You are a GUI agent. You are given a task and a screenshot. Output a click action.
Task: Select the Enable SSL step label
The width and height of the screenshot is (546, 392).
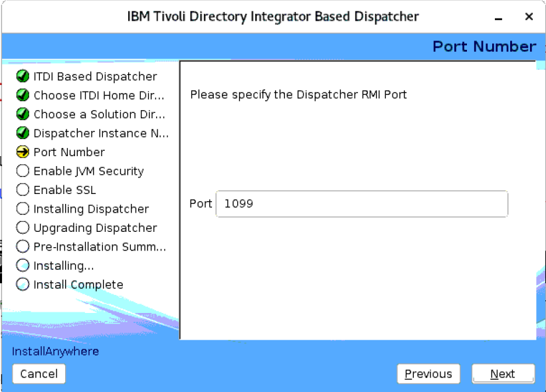click(64, 190)
